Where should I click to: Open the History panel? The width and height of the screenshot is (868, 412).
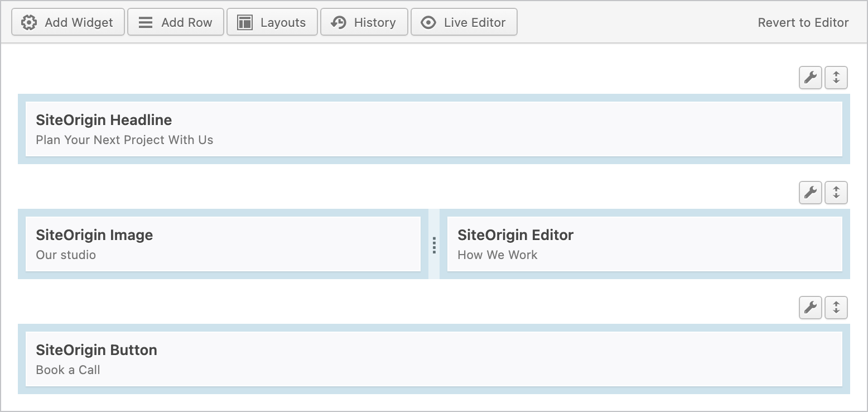tap(364, 22)
